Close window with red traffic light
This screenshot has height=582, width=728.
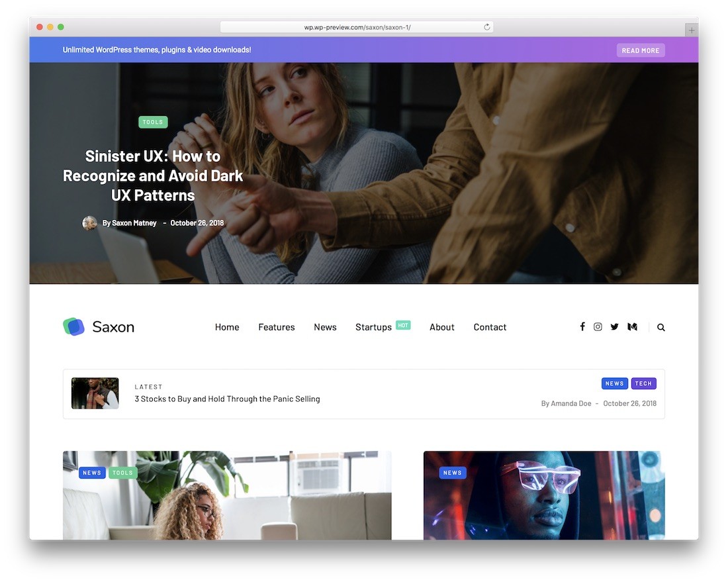(x=40, y=27)
